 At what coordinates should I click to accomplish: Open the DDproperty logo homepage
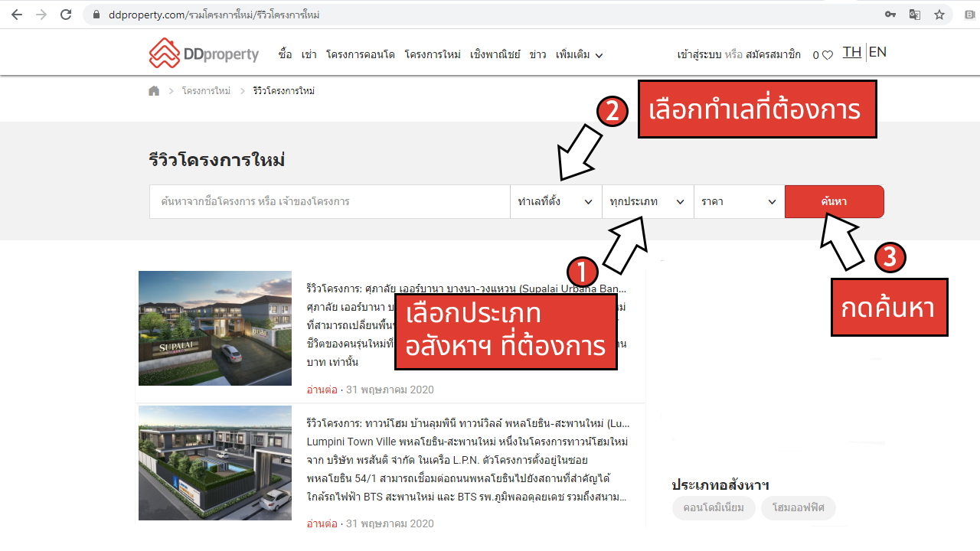click(204, 54)
